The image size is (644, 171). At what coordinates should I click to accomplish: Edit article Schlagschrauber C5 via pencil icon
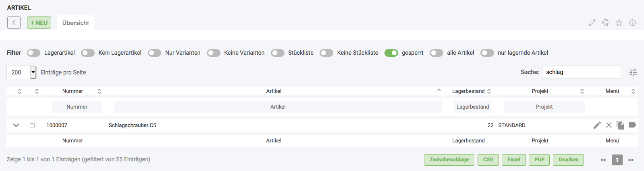click(x=597, y=125)
